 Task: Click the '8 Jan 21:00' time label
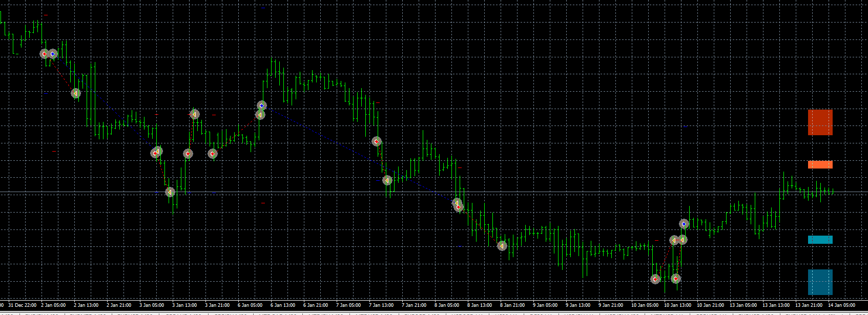512,305
